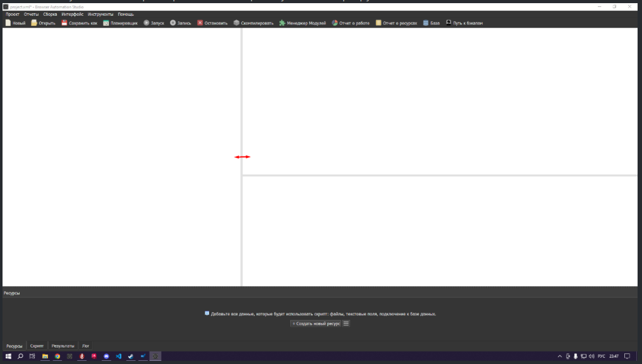Expand the menu beside Создать новый ресурс
Screen dimensions: 642x364
346,324
